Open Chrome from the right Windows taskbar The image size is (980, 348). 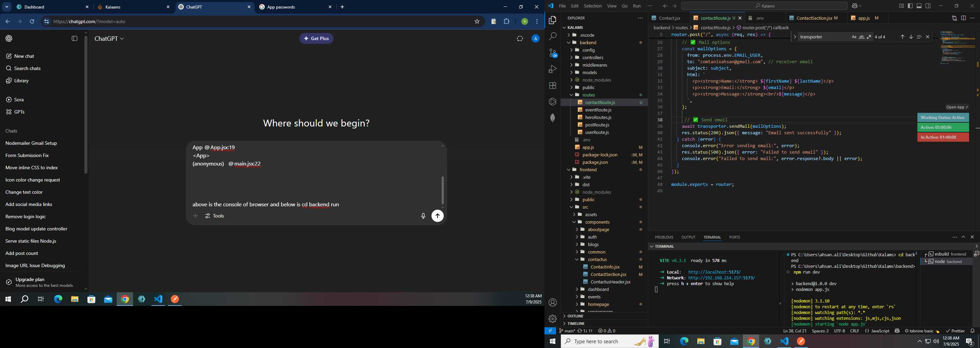[751, 341]
